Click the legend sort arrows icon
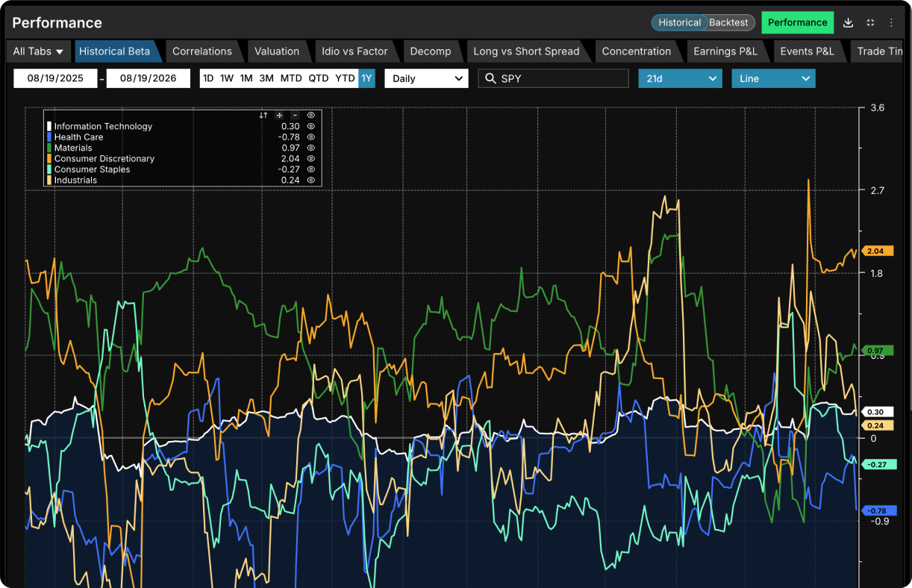 (x=263, y=116)
